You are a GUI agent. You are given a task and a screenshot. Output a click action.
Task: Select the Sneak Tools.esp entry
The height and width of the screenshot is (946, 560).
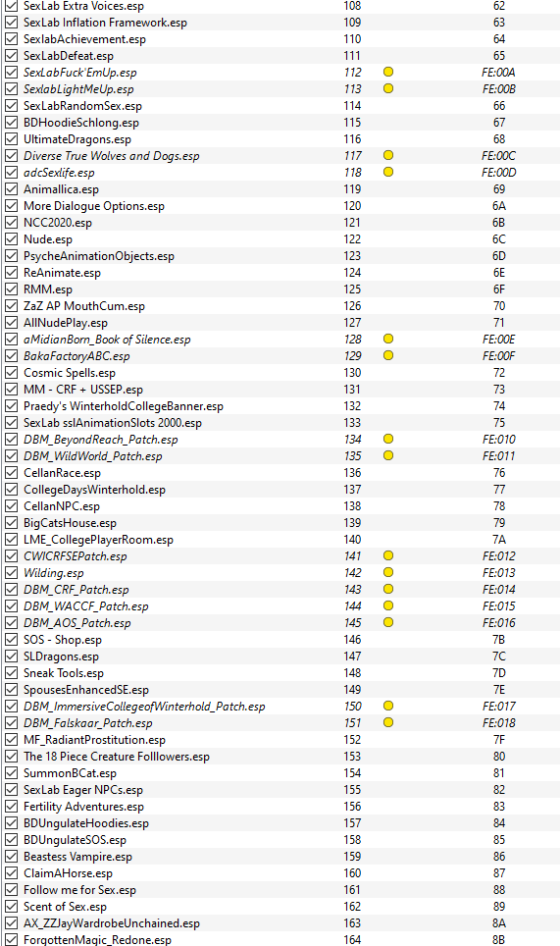[x=280, y=672]
